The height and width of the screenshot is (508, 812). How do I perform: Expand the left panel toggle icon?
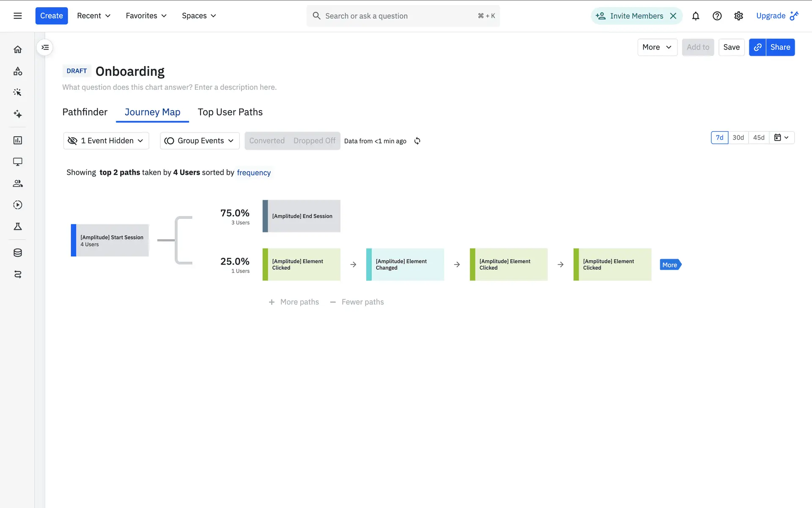(45, 47)
